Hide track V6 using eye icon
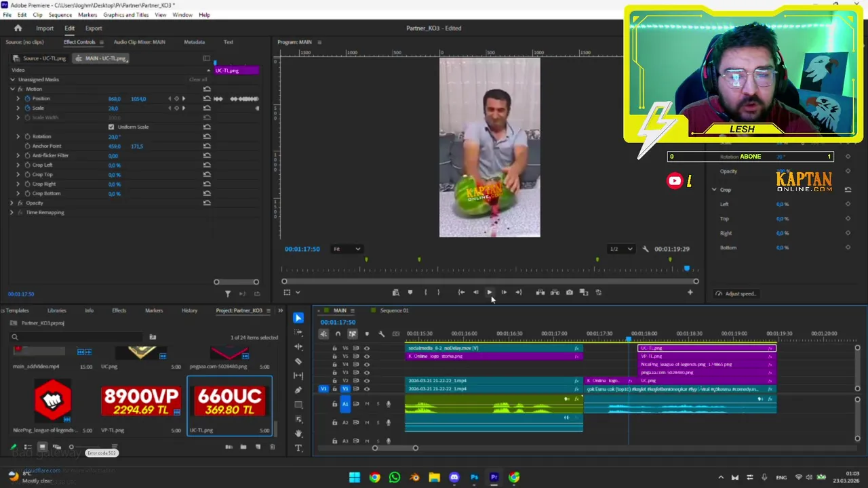The height and width of the screenshot is (488, 868). (367, 348)
